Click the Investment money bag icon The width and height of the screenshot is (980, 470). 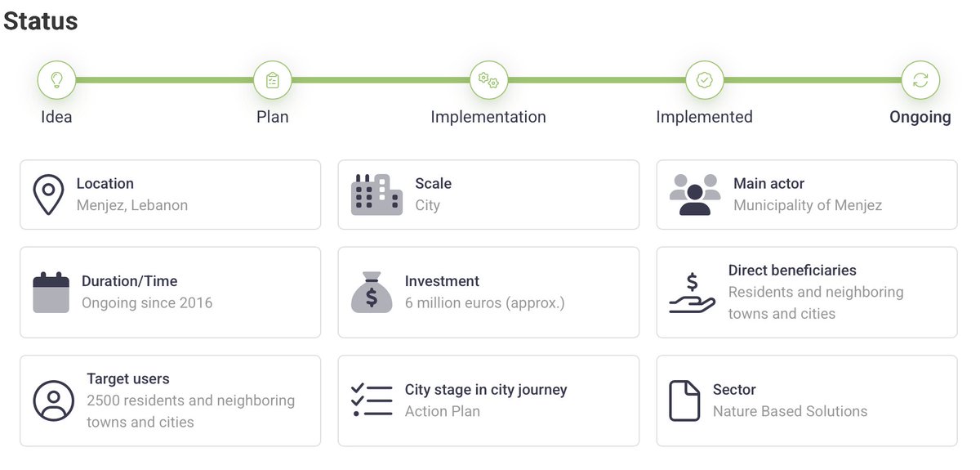point(372,293)
